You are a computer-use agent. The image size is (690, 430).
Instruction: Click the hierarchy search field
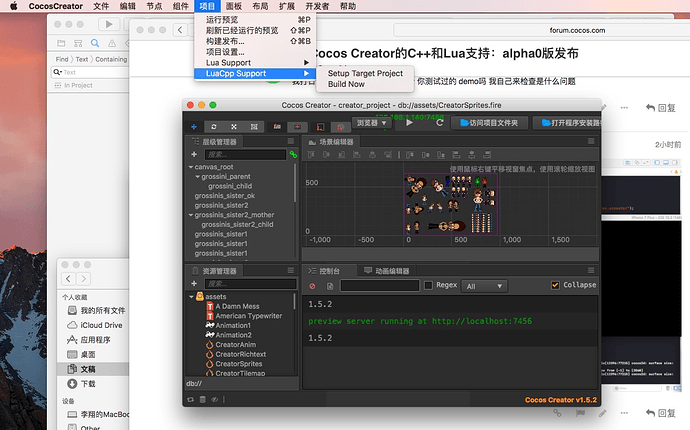pyautogui.click(x=245, y=154)
